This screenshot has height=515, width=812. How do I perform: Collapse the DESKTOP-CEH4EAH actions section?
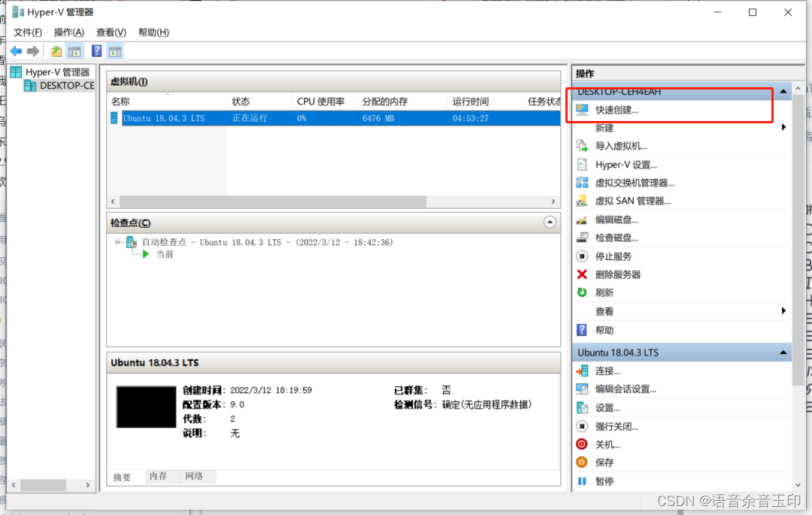[x=783, y=92]
